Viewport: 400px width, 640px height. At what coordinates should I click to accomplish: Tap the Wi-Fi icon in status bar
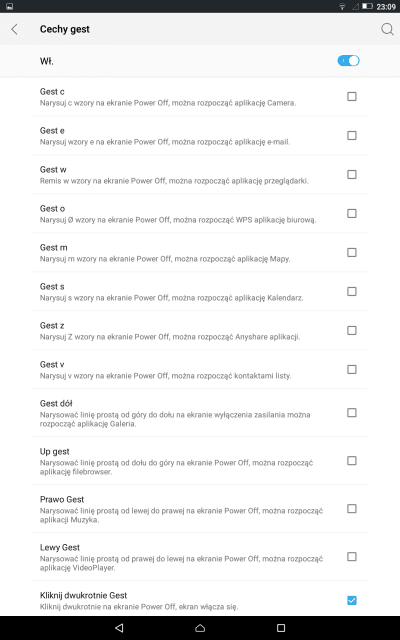(342, 7)
